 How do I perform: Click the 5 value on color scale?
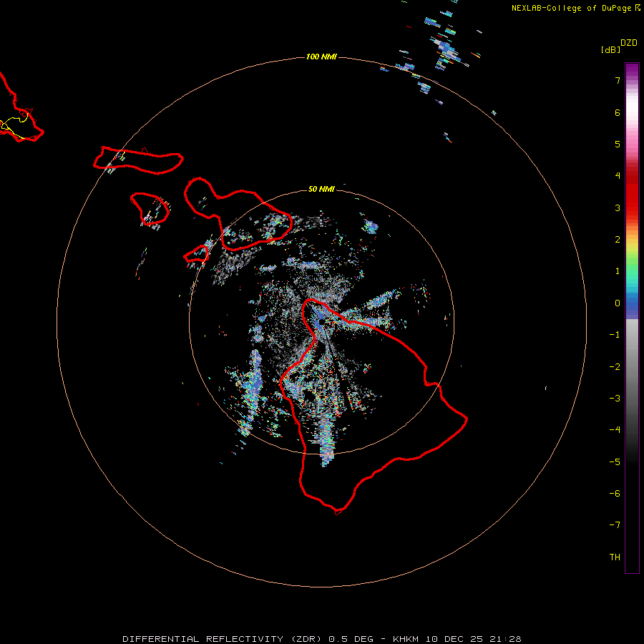coord(618,144)
